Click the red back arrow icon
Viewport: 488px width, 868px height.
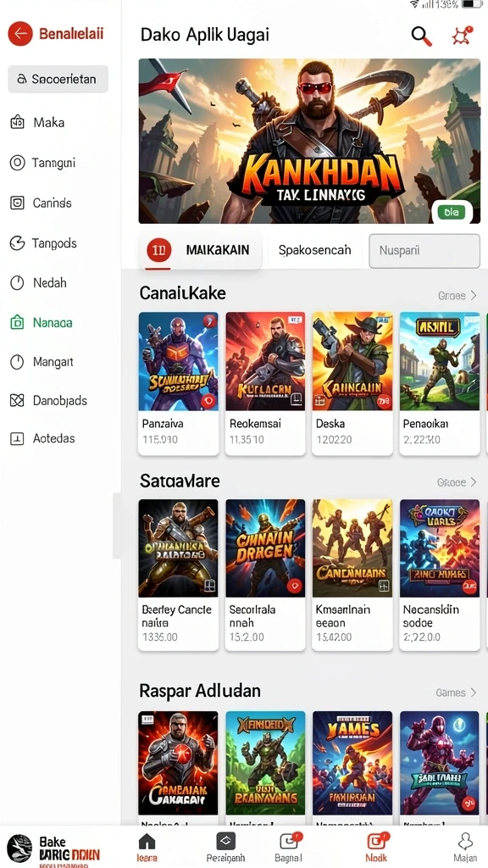point(20,34)
